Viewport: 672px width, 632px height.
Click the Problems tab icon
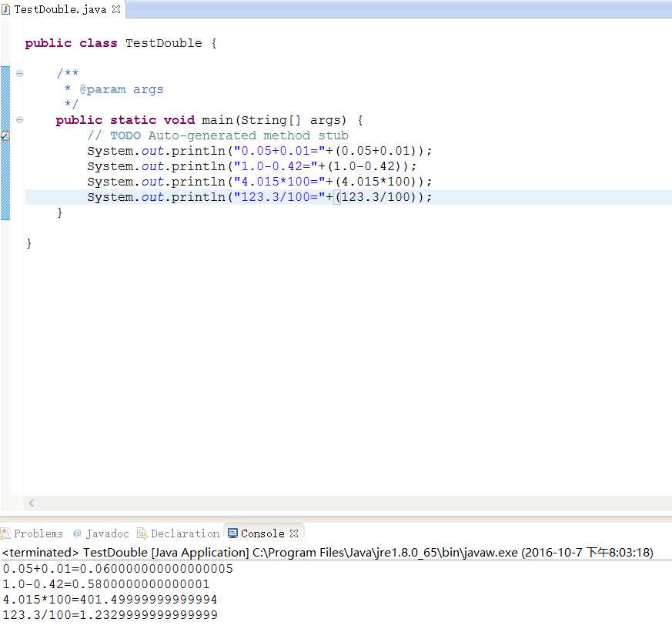tap(5, 533)
